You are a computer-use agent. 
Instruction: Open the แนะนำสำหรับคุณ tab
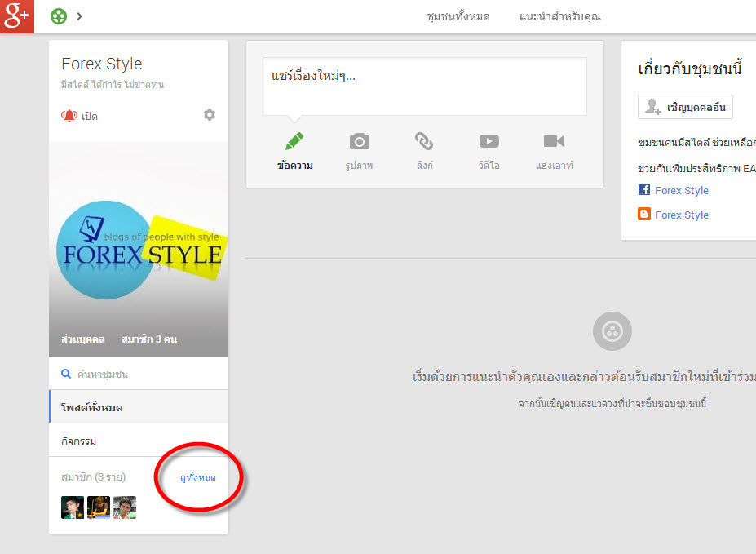coord(559,17)
